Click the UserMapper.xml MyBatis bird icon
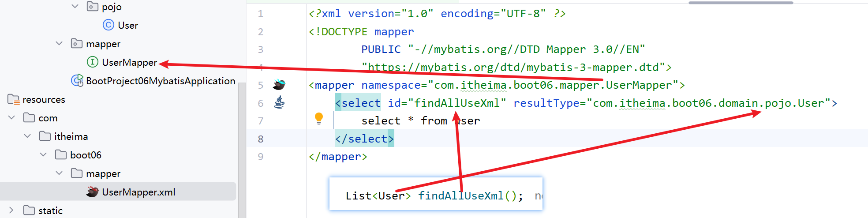Image resolution: width=868 pixels, height=218 pixels. click(x=92, y=192)
